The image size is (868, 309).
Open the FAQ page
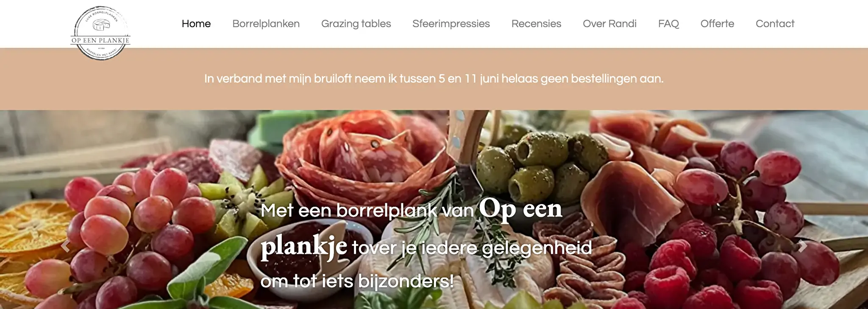coord(668,24)
